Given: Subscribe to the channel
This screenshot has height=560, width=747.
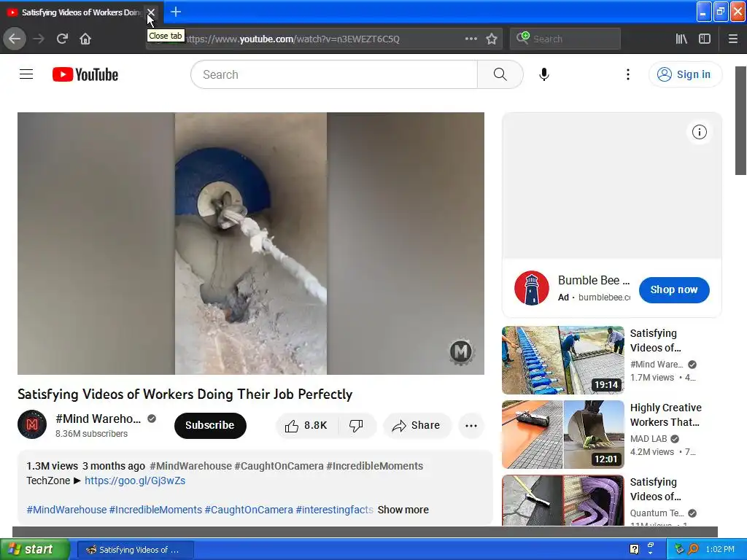Looking at the screenshot, I should pos(210,425).
